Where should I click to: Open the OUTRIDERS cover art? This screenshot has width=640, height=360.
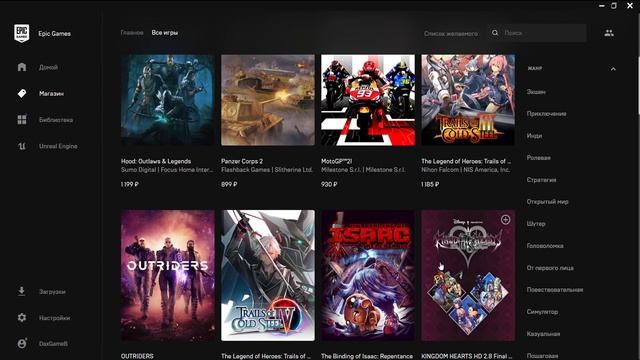[168, 276]
